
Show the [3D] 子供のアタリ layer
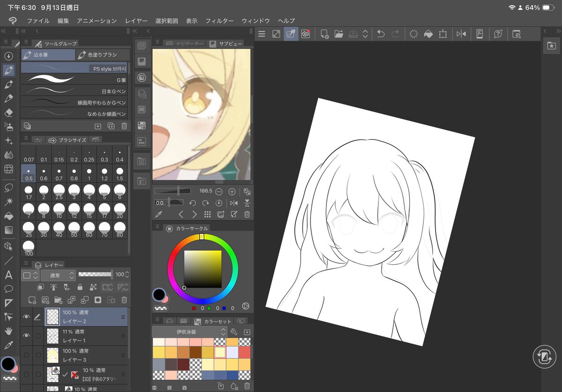(26, 374)
